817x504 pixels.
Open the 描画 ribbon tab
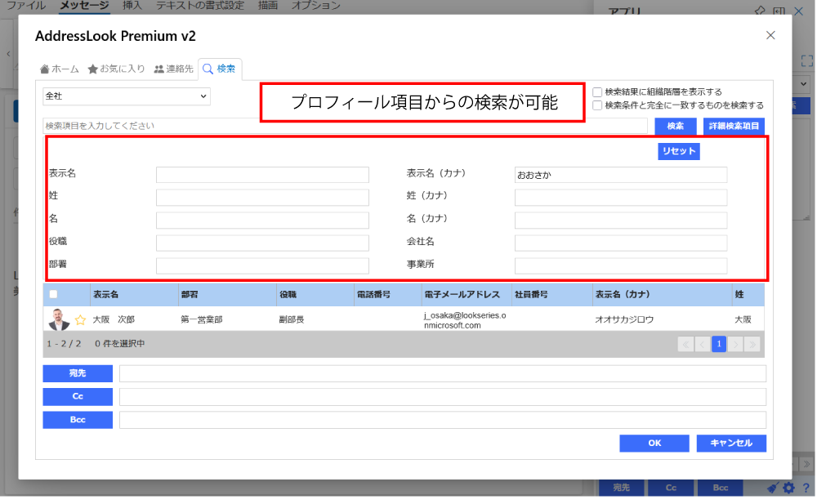(x=268, y=6)
